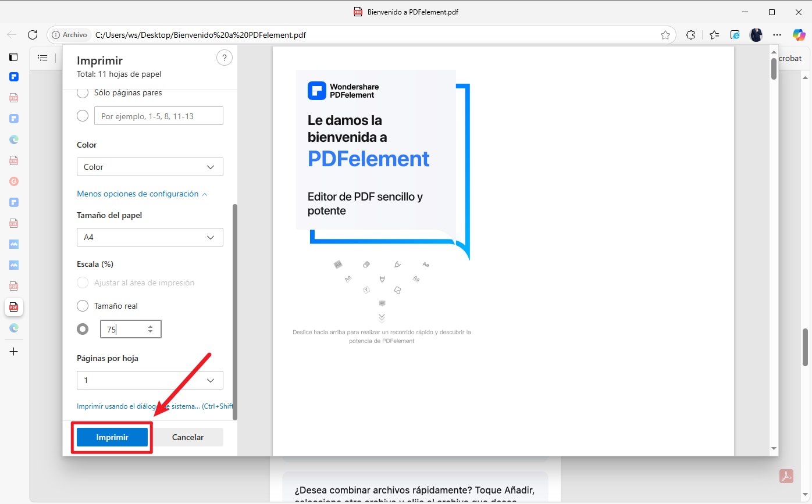The height and width of the screenshot is (504, 812).
Task: Open the 'Páginas por hoja' dropdown
Action: (149, 380)
